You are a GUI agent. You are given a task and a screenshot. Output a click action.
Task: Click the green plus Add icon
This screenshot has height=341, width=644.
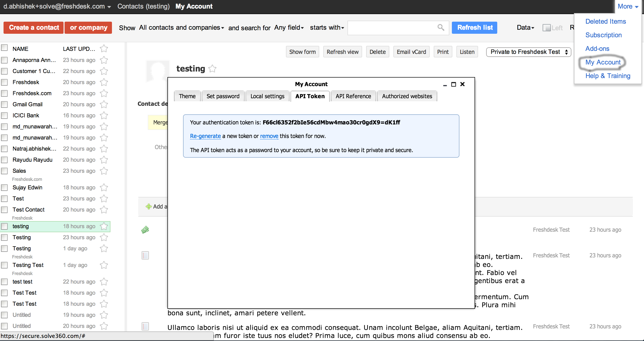149,207
